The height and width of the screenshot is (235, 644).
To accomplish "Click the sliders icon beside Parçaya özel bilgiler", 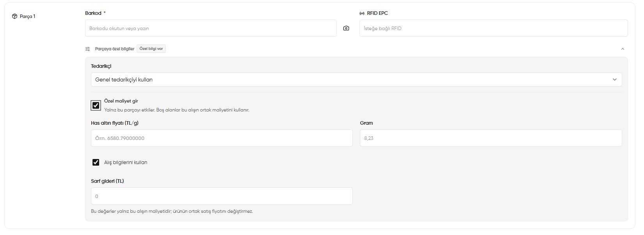I will click(88, 49).
